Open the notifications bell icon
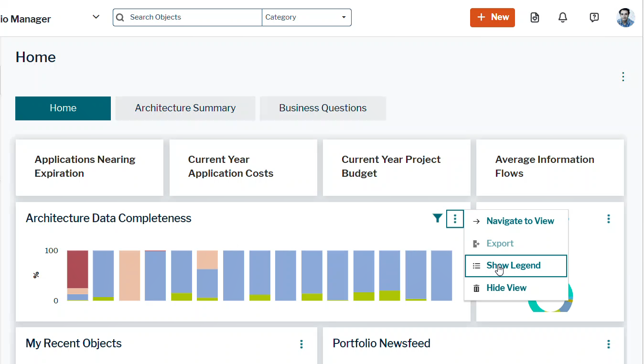Screen dimensions: 644x364 click(563, 18)
